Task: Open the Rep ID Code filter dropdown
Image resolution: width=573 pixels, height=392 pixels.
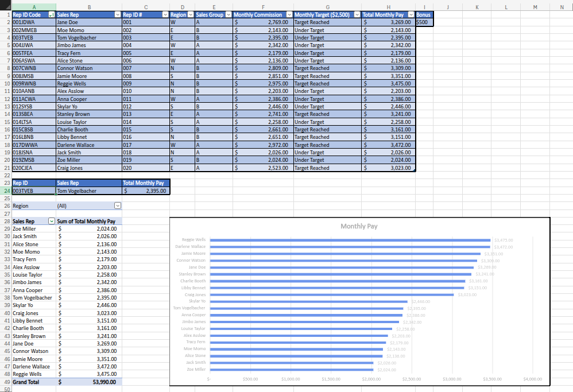Action: point(52,14)
